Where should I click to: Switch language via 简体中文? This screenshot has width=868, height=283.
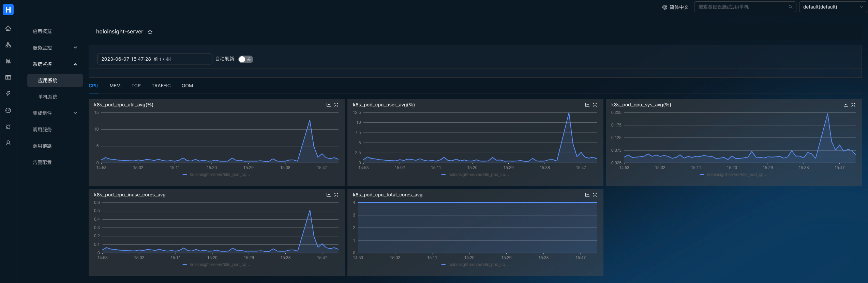tap(679, 7)
